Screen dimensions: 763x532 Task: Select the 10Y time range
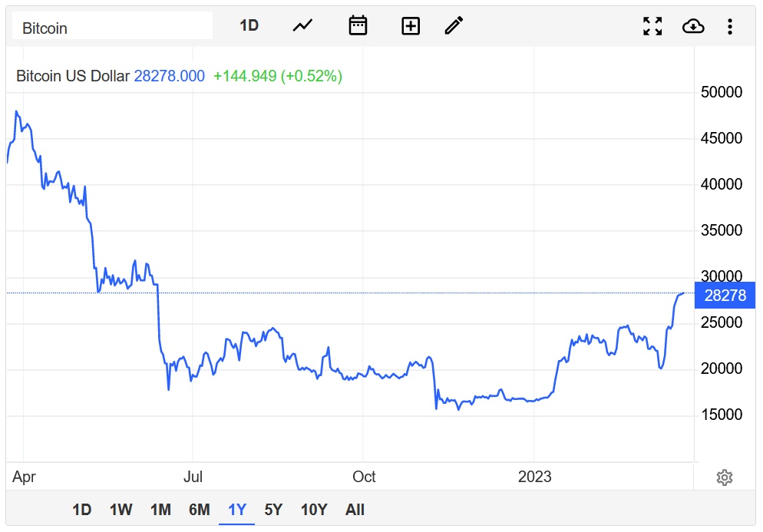coord(313,510)
